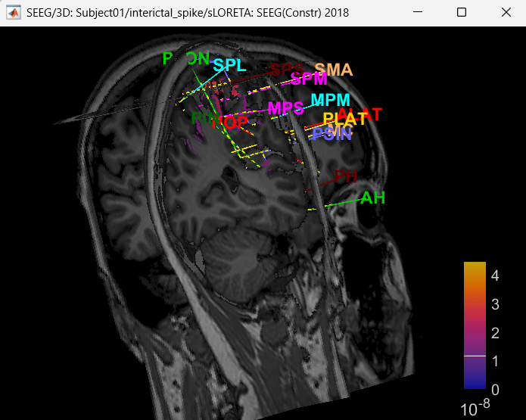526x420 pixels.
Task: Select the green AH electrode label
Action: (x=372, y=198)
